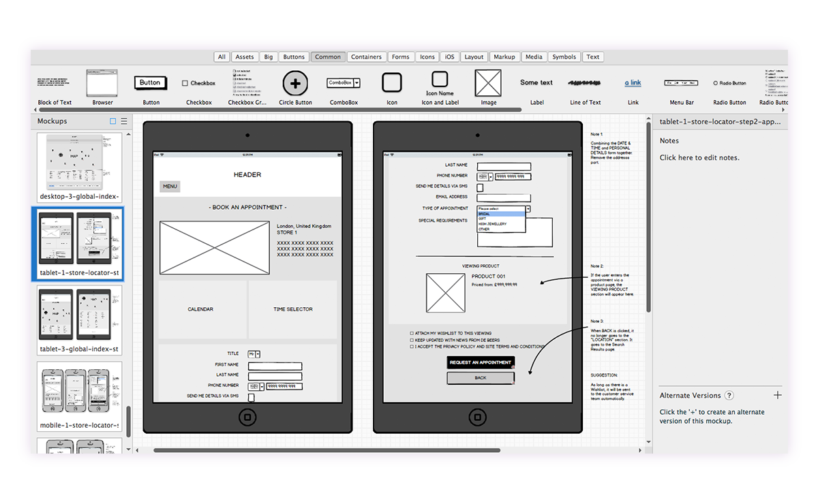Select the Icon component in library

click(392, 83)
